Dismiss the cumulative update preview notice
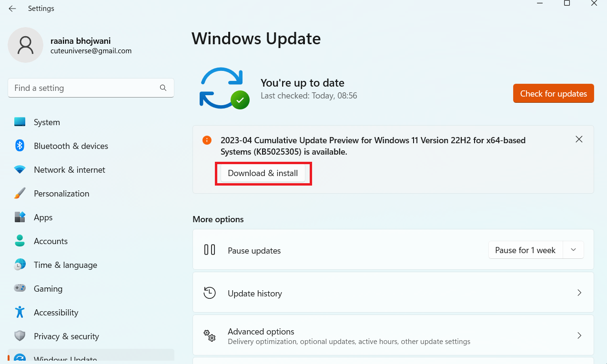The width and height of the screenshot is (607, 364). pos(579,139)
